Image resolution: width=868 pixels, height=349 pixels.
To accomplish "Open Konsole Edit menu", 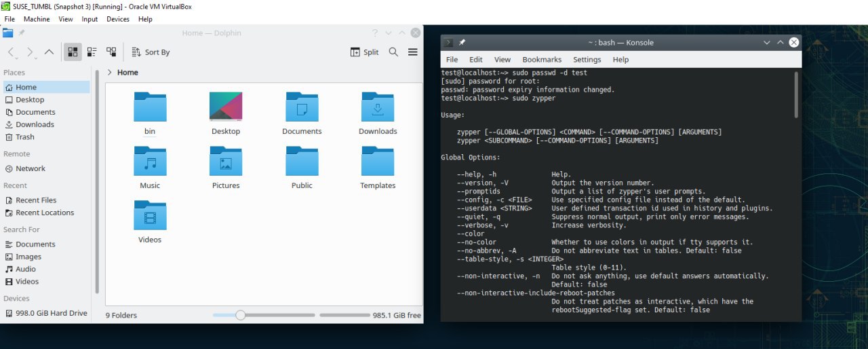I will (x=476, y=60).
